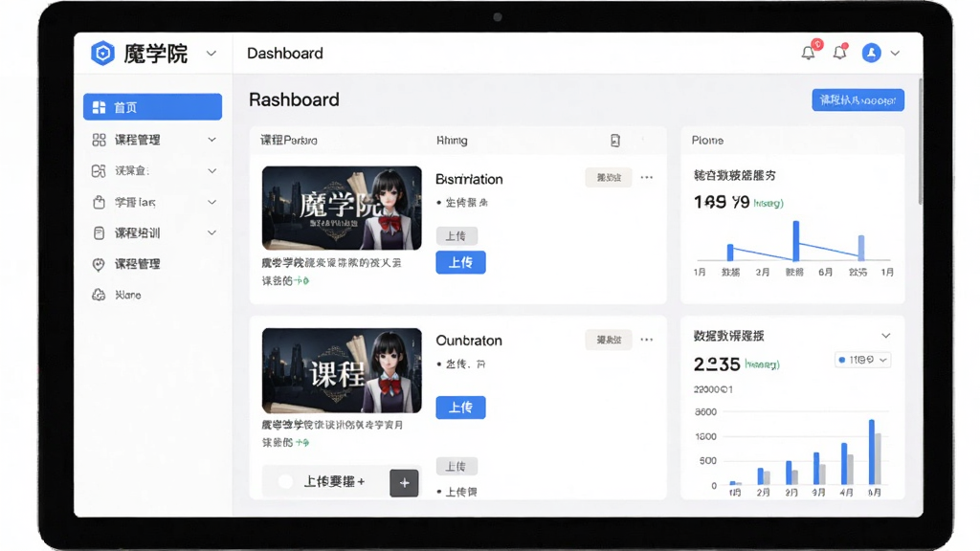Screen dimensions: 980x551
Task: Open the three-dot menu on the Ounbraton card
Action: [647, 340]
